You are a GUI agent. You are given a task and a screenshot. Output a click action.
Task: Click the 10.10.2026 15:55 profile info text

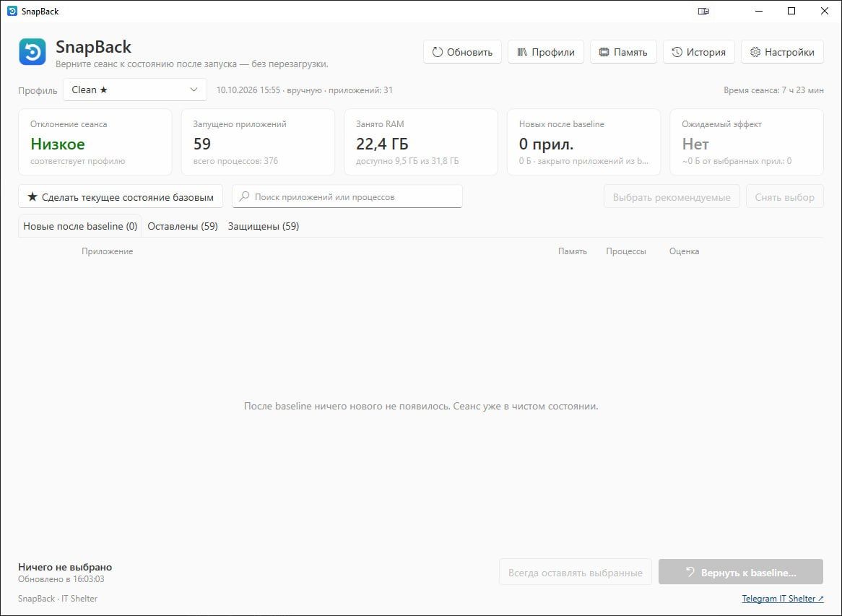point(305,90)
